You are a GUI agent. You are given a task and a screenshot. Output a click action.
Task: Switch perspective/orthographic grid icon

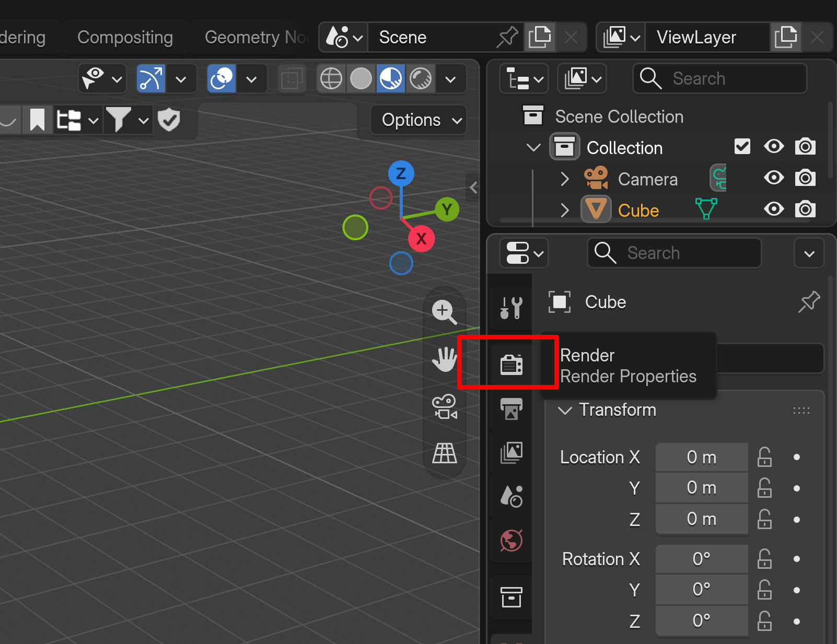(444, 453)
